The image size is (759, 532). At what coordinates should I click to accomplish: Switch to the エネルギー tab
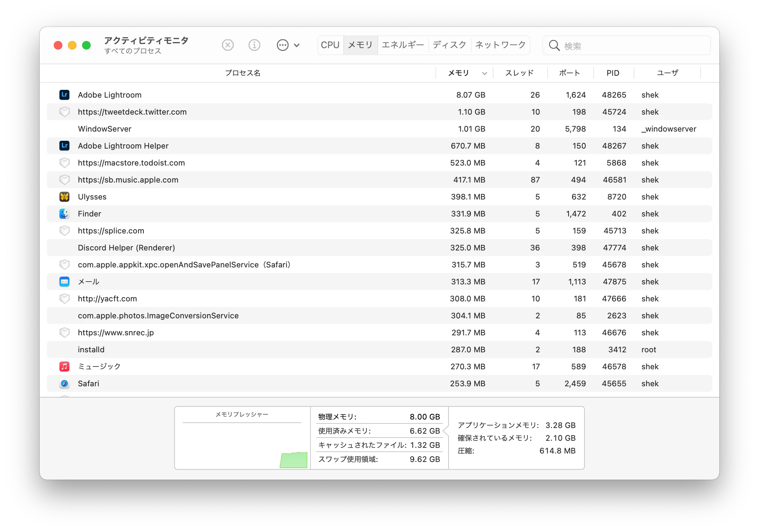click(x=403, y=45)
